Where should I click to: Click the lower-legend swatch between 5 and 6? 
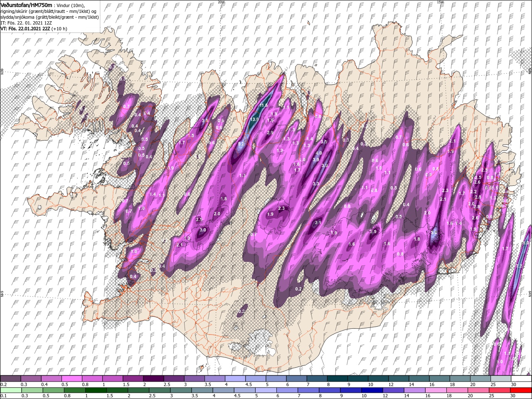(x=266, y=390)
